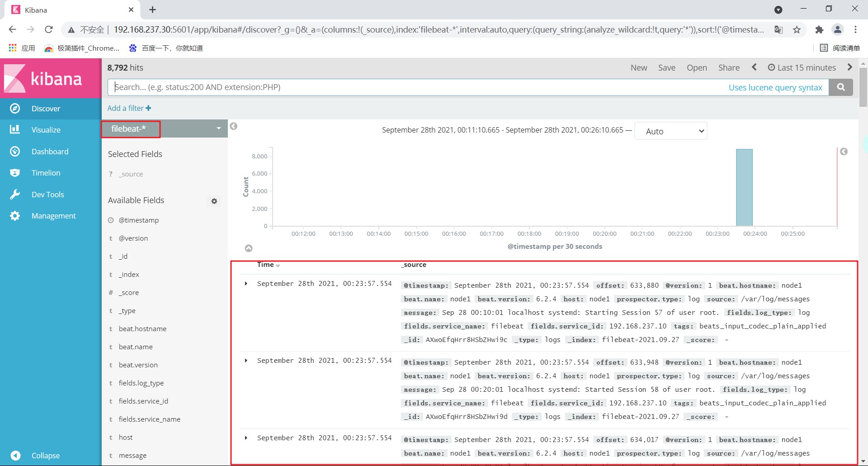Viewport: 868px width, 466px height.
Task: Click the Collapse sidebar arrow icon
Action: click(15, 456)
